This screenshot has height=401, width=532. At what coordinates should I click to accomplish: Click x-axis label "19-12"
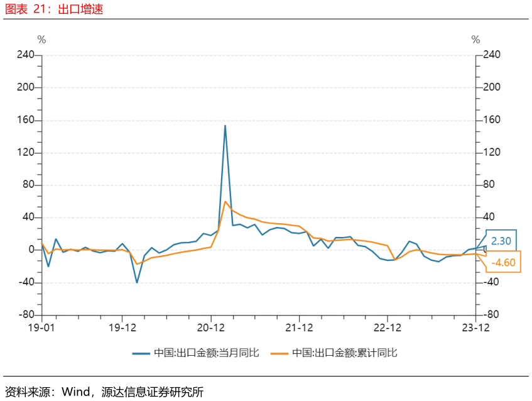tap(122, 327)
